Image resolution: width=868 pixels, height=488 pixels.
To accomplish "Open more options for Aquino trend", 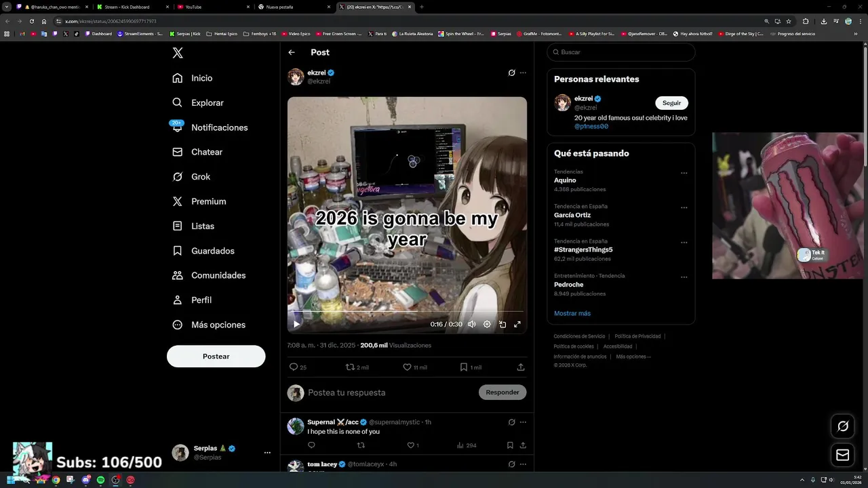I will [684, 173].
